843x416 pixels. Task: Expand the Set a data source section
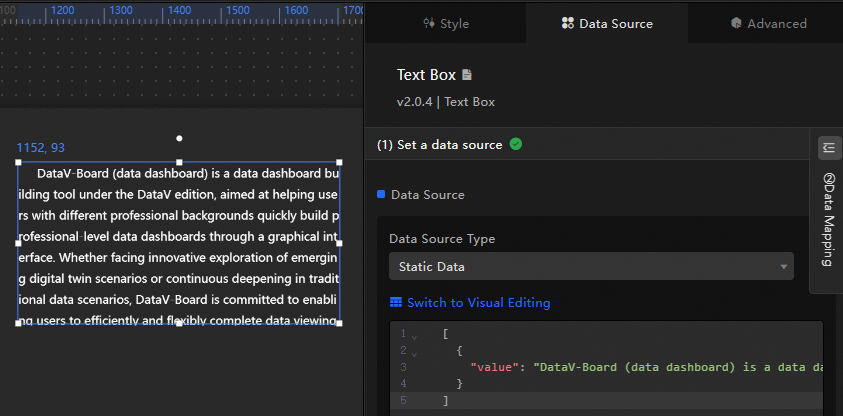click(440, 144)
